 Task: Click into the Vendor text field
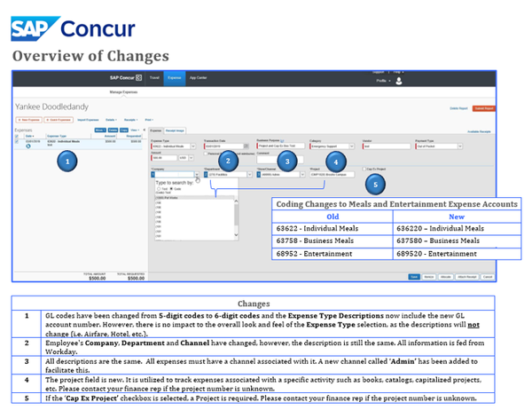click(385, 146)
